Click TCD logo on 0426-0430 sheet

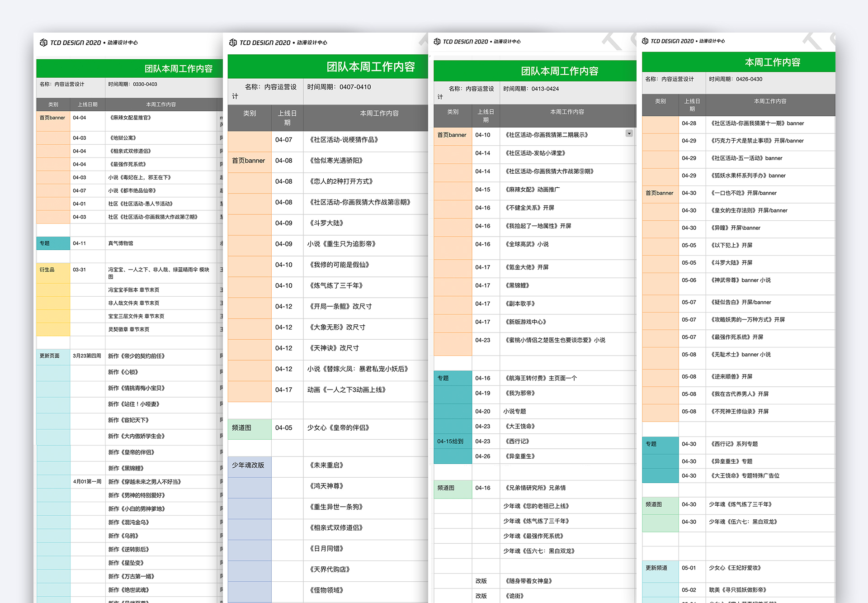[645, 41]
